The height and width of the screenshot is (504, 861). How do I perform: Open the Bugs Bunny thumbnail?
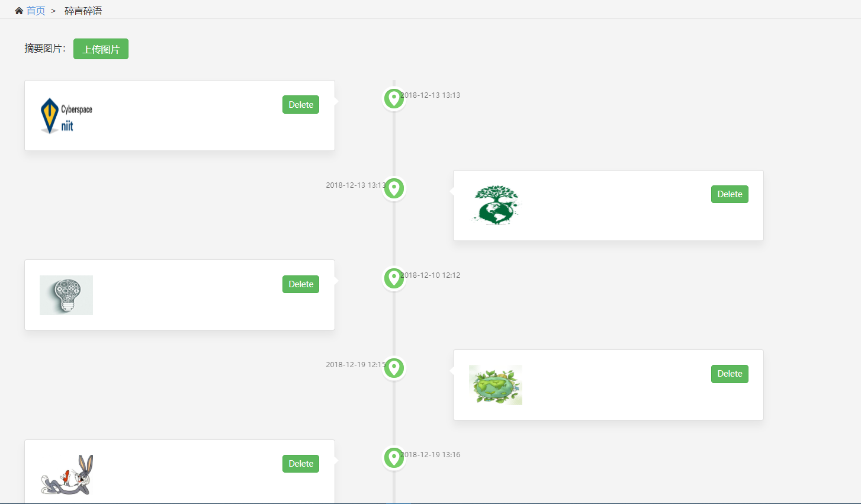tap(67, 474)
